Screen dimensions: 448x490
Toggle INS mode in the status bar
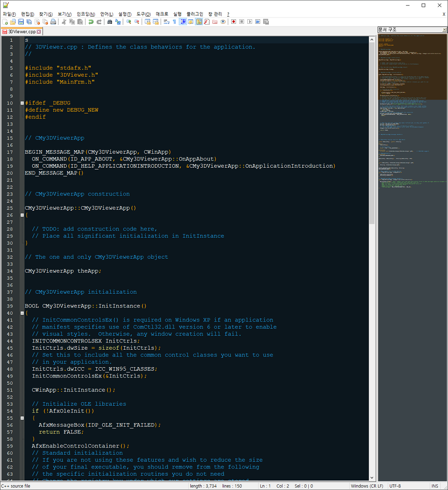point(435,486)
